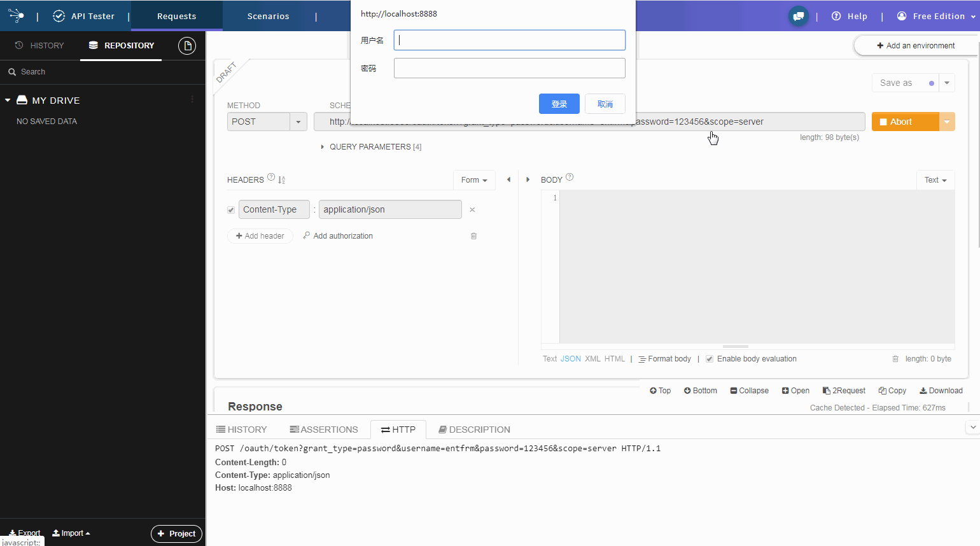Click Add an environment
Screen dimensions: 980x546
click(916, 46)
